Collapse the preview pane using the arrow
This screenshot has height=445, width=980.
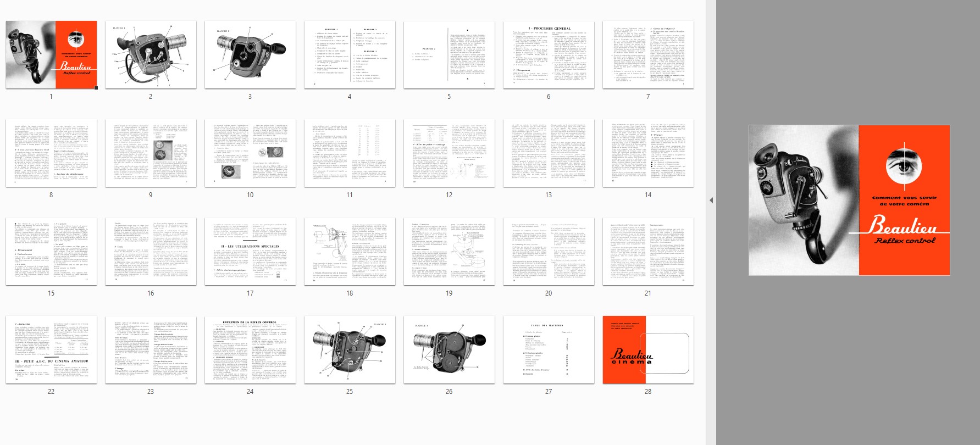711,201
